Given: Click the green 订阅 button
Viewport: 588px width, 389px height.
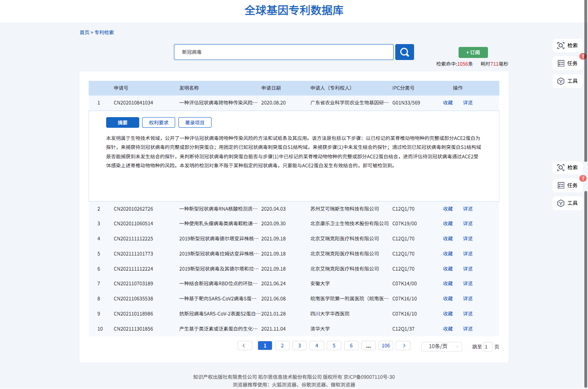Looking at the screenshot, I should [473, 52].
